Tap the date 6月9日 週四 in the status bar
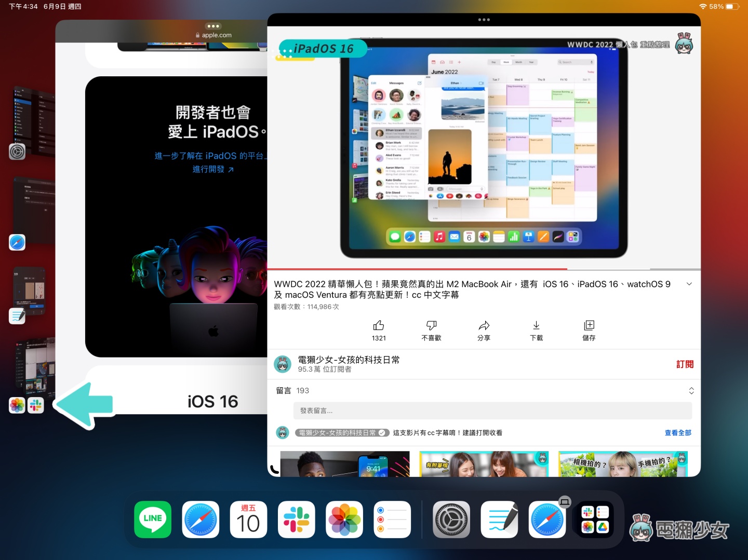 (62, 6)
